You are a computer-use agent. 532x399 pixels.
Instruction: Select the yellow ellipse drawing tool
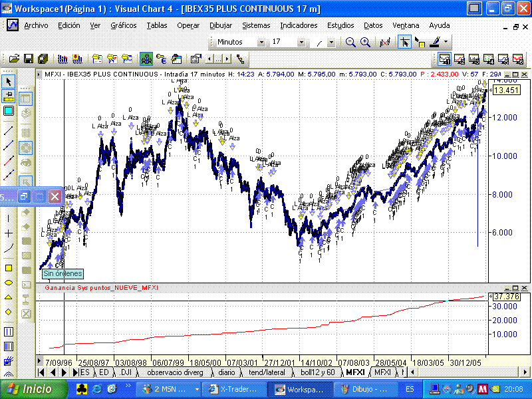[9, 283]
